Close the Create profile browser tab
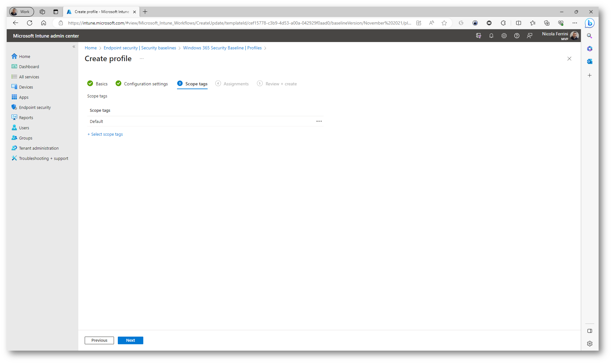The image size is (612, 364). pos(134,12)
